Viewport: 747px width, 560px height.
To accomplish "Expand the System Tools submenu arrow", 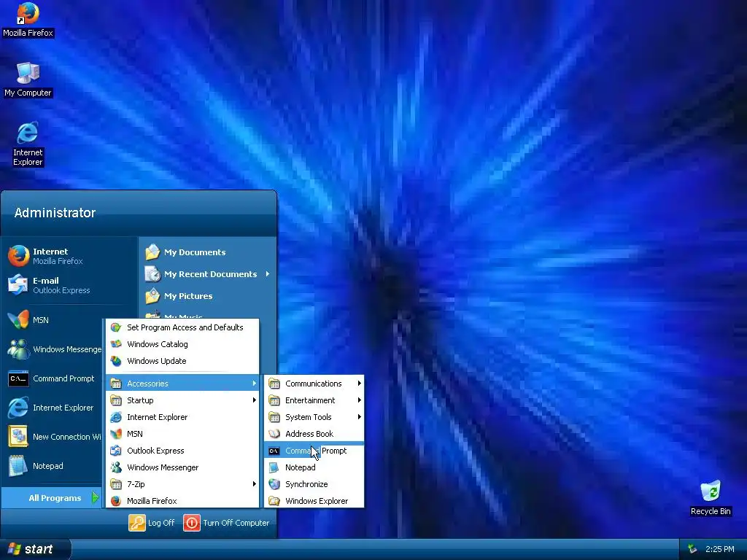I will pyautogui.click(x=359, y=416).
